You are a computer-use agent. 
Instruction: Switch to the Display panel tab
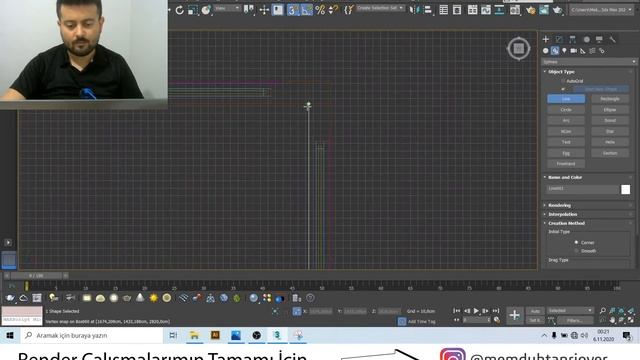pyautogui.click(x=599, y=39)
